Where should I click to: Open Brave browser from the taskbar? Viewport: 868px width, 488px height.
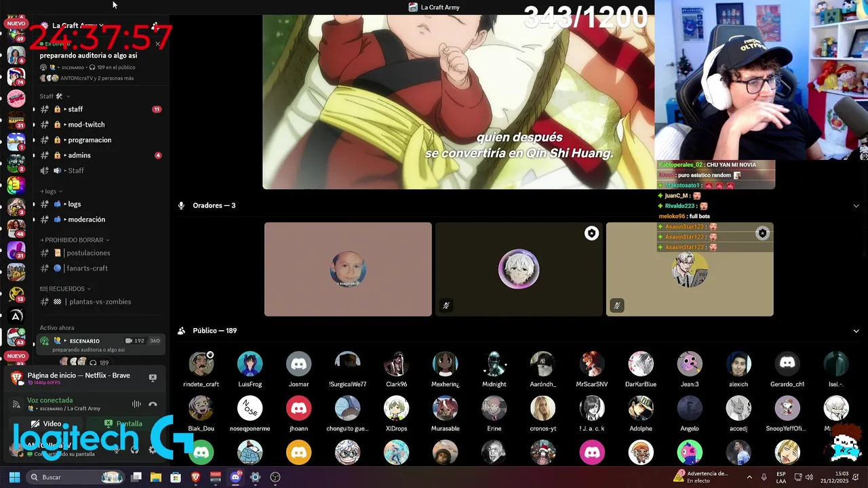(x=195, y=477)
